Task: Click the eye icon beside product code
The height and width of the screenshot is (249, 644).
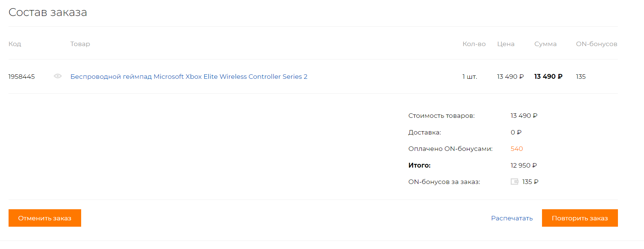Action: (x=58, y=76)
